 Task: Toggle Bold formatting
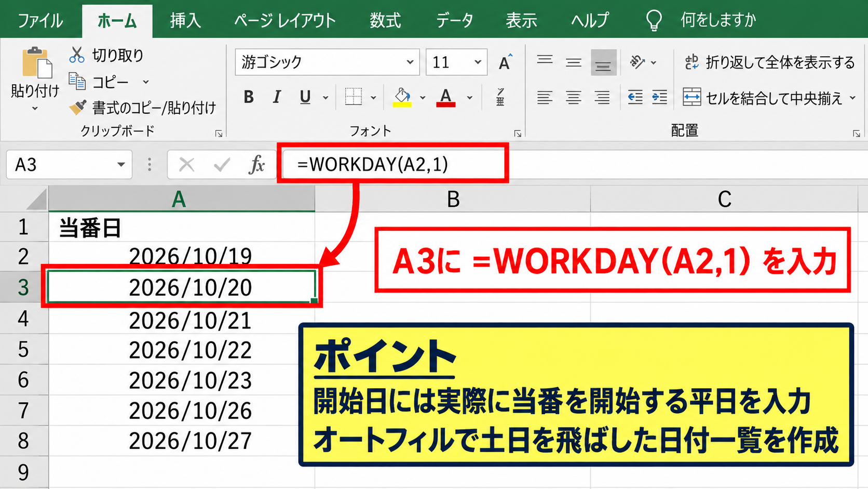point(249,97)
